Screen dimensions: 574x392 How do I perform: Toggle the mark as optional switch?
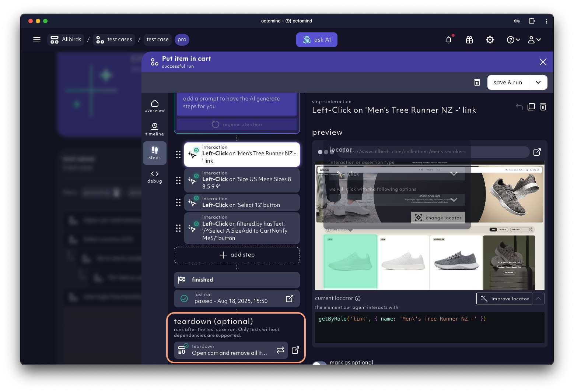pos(320,363)
